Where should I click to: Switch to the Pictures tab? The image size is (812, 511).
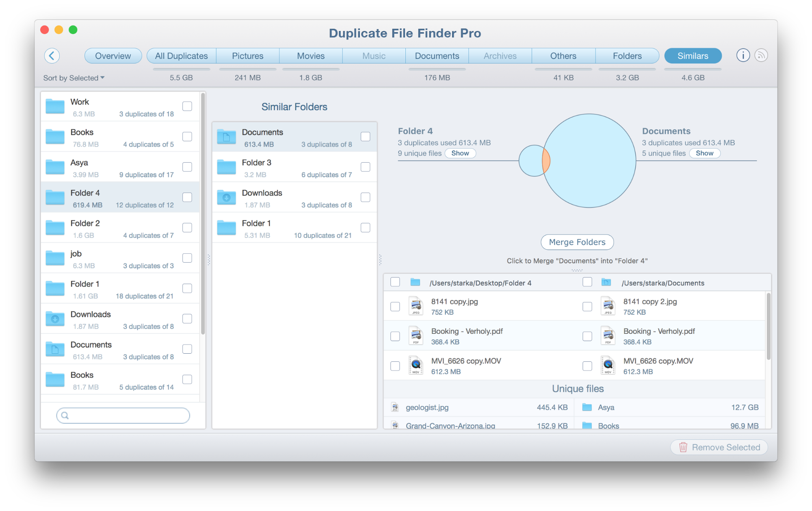(x=247, y=56)
